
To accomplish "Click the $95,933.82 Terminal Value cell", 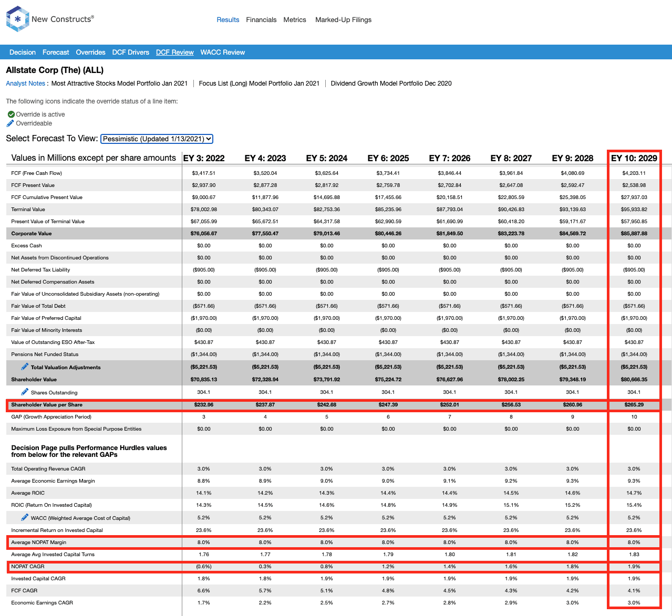I will [x=634, y=210].
